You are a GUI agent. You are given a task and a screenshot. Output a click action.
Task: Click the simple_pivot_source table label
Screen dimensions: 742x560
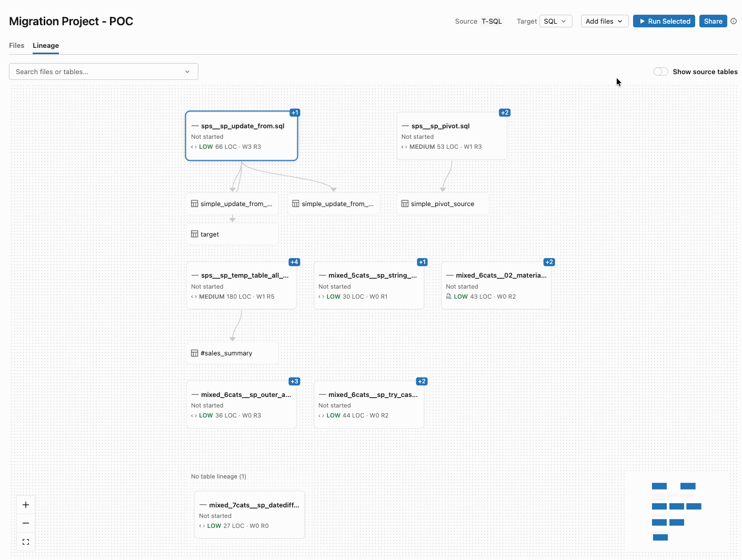tap(443, 204)
